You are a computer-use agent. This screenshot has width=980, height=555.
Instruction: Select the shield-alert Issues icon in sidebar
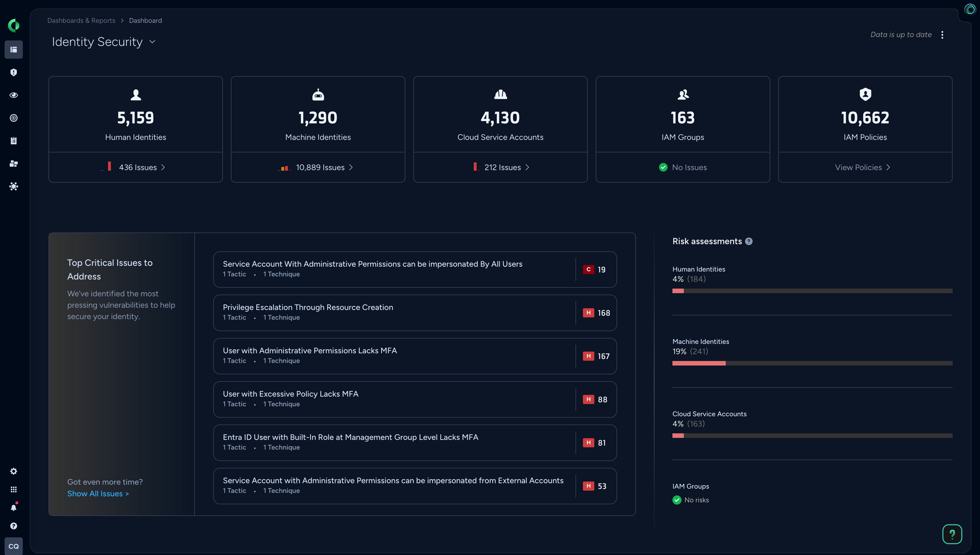14,72
